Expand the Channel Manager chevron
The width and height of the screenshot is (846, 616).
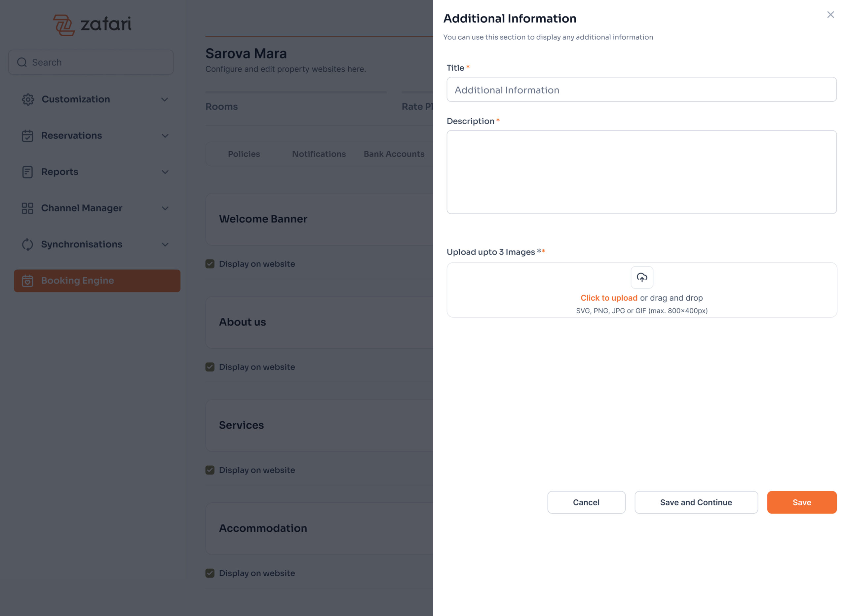165,208
